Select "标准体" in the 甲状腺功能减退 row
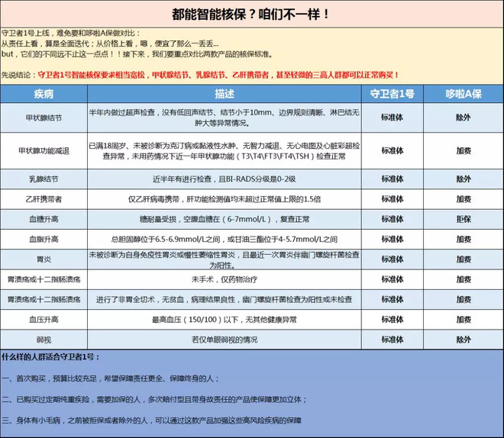The height and width of the screenshot is (438, 504). pos(393,150)
